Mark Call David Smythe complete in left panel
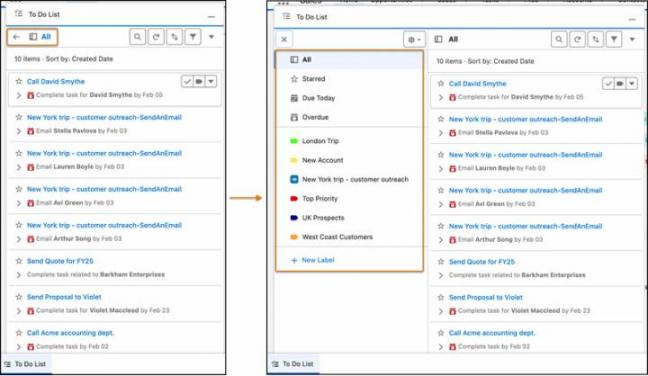 point(187,81)
